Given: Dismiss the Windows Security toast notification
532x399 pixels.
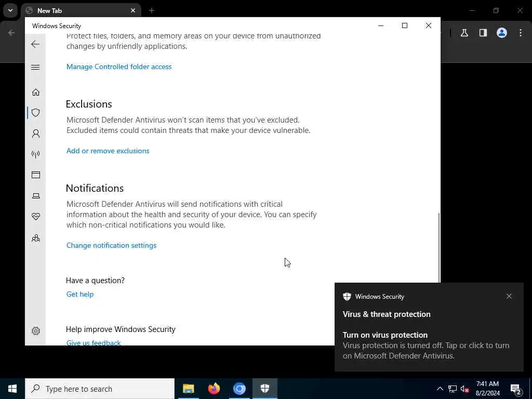Looking at the screenshot, I should (509, 296).
